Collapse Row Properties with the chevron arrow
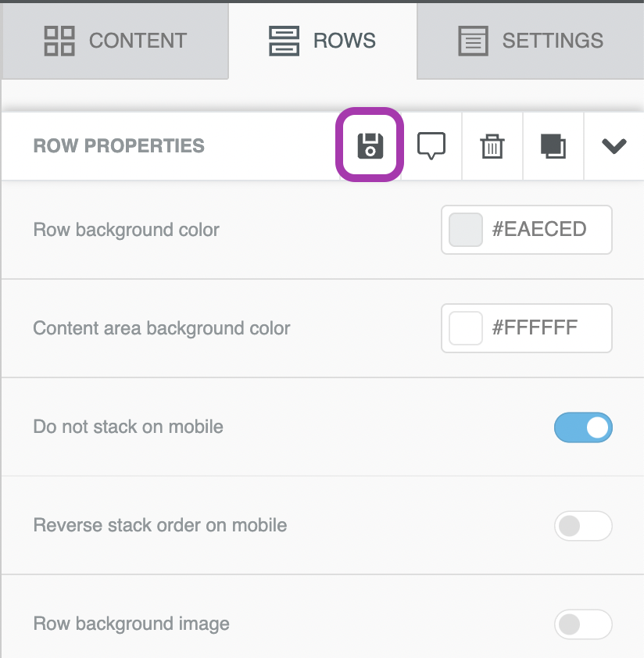 [614, 146]
